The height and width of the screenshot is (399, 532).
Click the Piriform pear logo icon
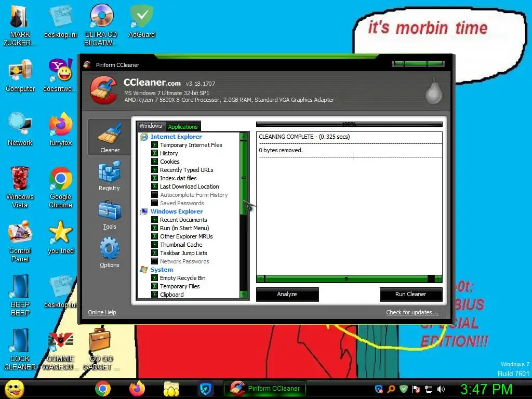(434, 91)
